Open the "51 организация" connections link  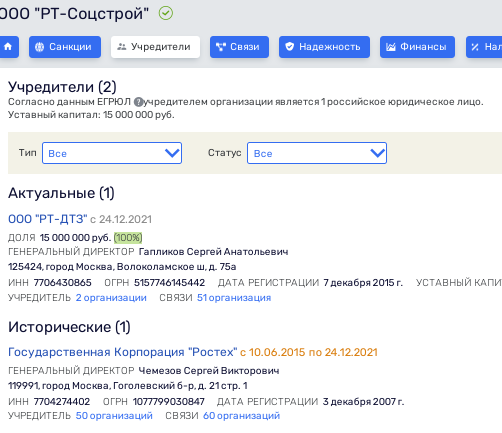(x=234, y=298)
